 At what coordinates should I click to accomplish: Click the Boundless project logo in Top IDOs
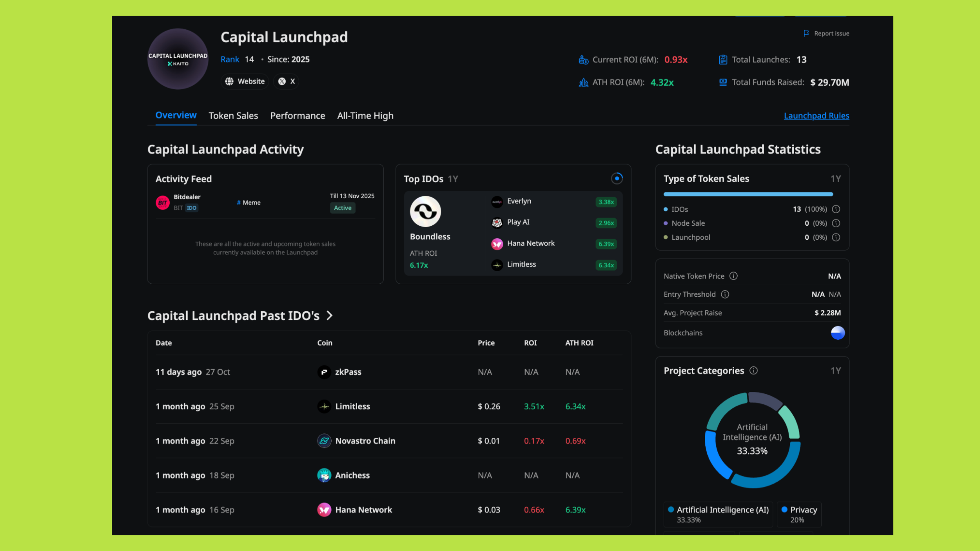426,211
